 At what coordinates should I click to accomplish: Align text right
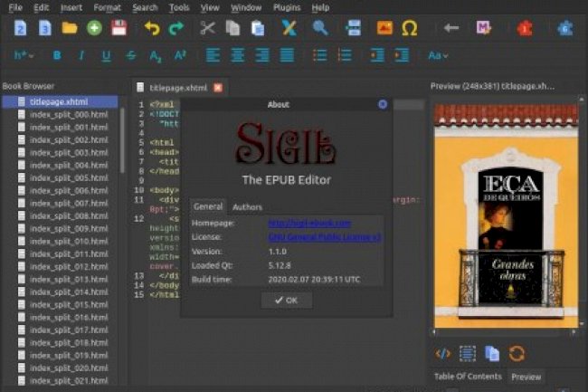[262, 55]
